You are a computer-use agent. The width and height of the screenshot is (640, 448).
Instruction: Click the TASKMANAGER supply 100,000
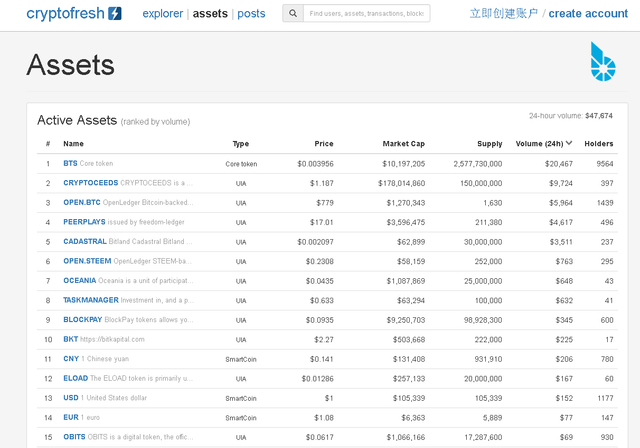489,301
